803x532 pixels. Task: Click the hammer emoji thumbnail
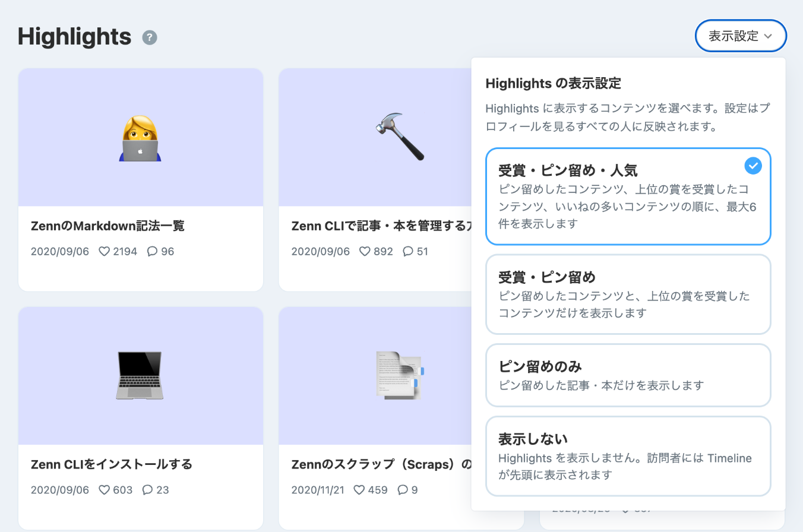point(401,137)
